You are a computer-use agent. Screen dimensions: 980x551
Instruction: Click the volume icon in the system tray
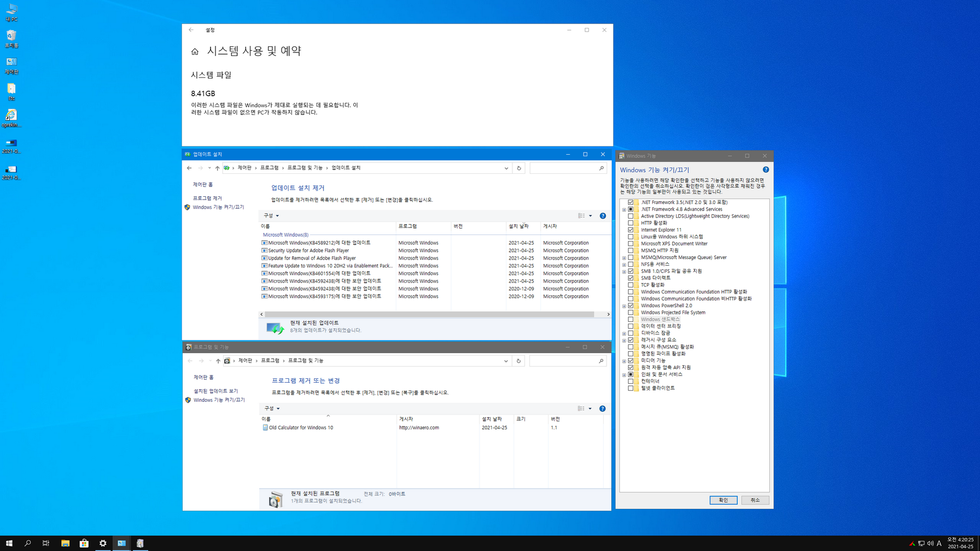[930, 543]
